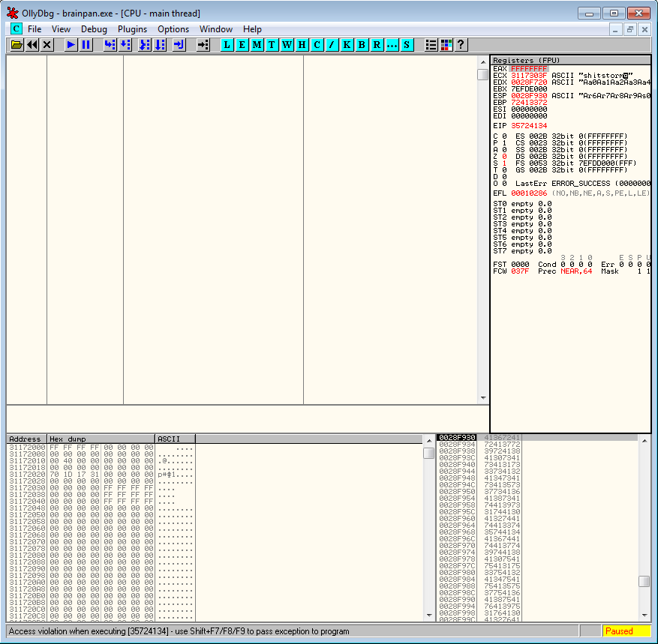Open the Breakpoints window (B)
Screen dimensions: 658x644
362,44
